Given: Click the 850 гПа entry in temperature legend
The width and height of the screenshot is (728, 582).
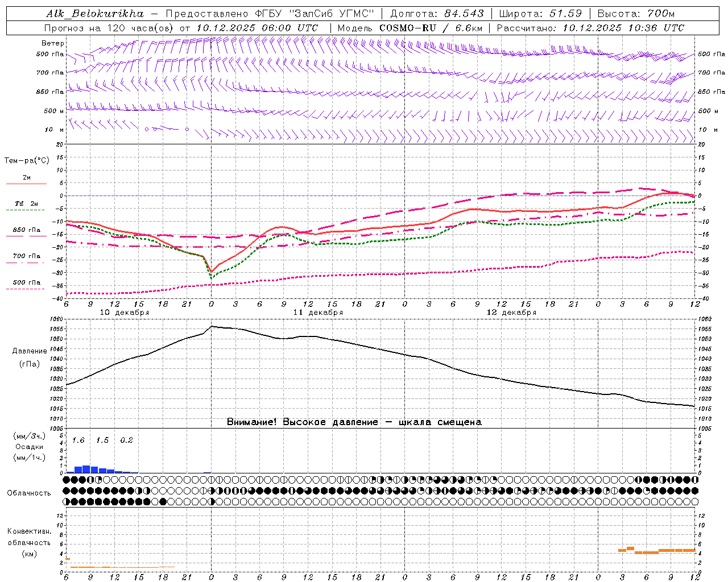Looking at the screenshot, I should (x=27, y=230).
